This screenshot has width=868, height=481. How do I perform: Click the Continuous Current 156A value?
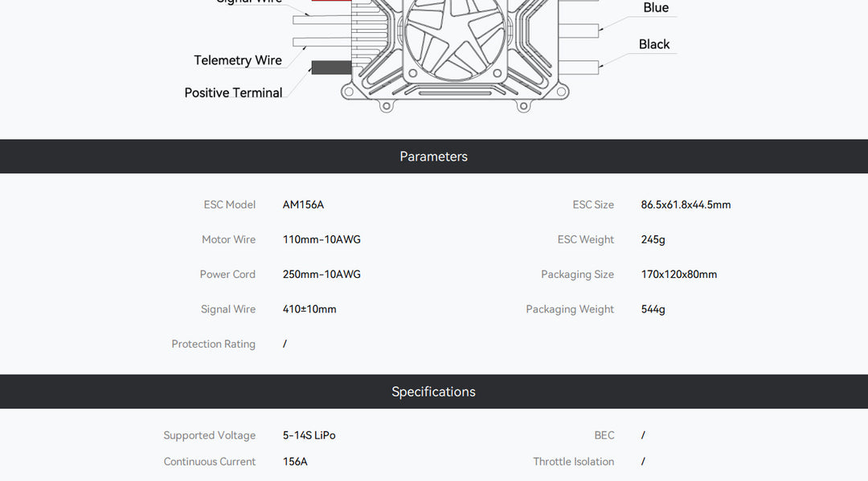click(x=295, y=461)
